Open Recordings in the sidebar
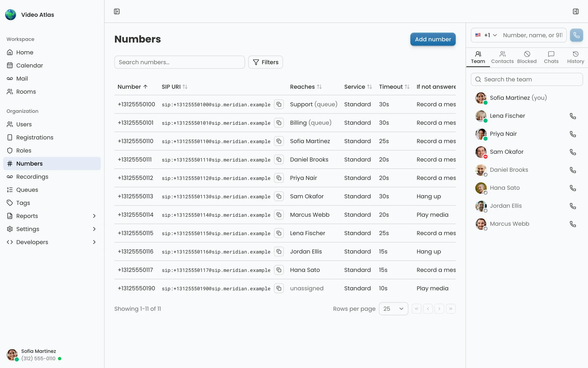The height and width of the screenshot is (368, 588). tap(52, 177)
